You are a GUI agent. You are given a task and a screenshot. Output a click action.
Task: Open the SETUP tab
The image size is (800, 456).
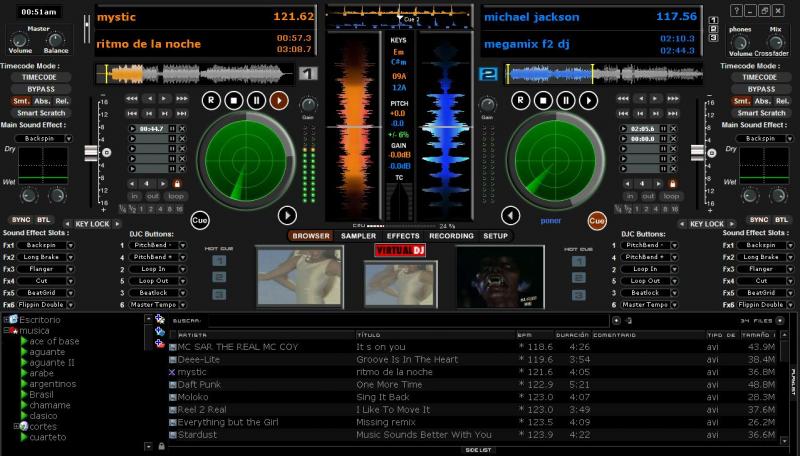point(495,236)
